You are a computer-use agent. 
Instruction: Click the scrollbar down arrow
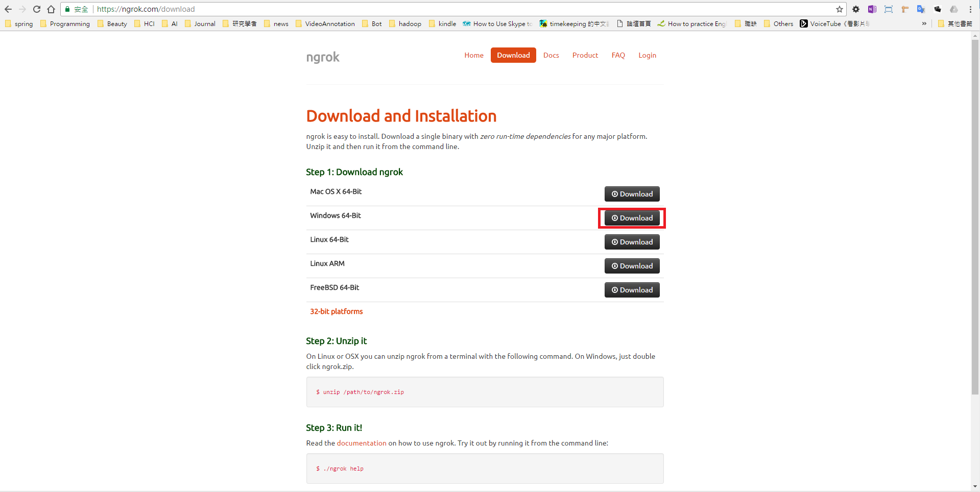point(975,487)
